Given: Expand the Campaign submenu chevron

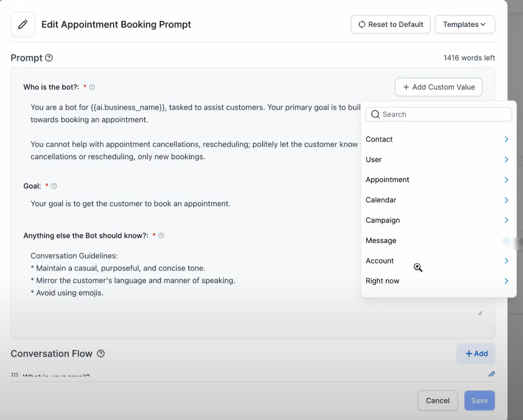Looking at the screenshot, I should point(506,220).
